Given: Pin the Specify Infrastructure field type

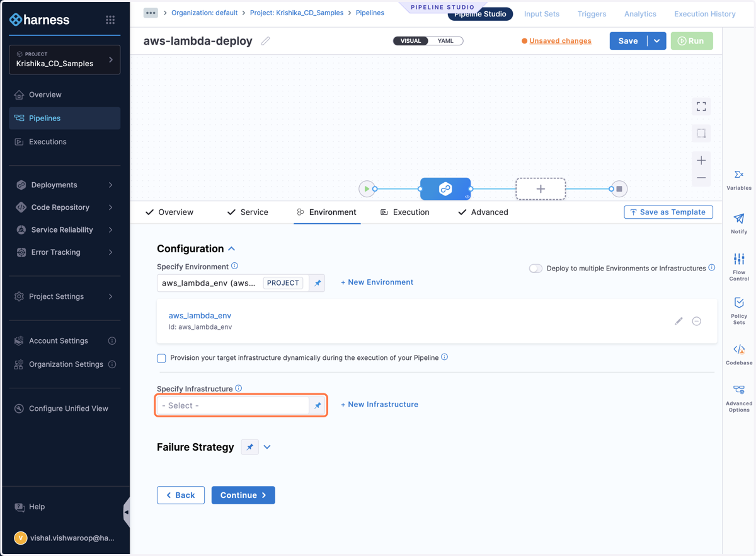Looking at the screenshot, I should click(318, 405).
